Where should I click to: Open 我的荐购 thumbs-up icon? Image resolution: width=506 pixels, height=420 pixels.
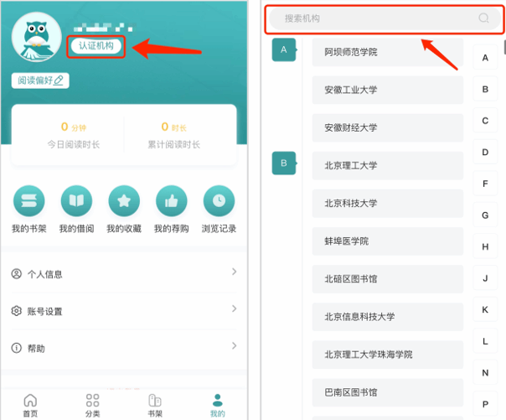172,201
